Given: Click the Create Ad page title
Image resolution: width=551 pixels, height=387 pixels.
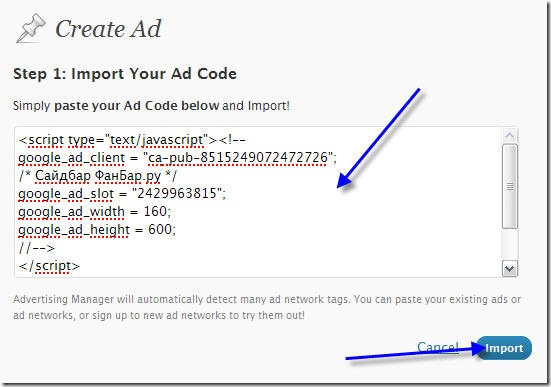Looking at the screenshot, I should click(108, 28).
